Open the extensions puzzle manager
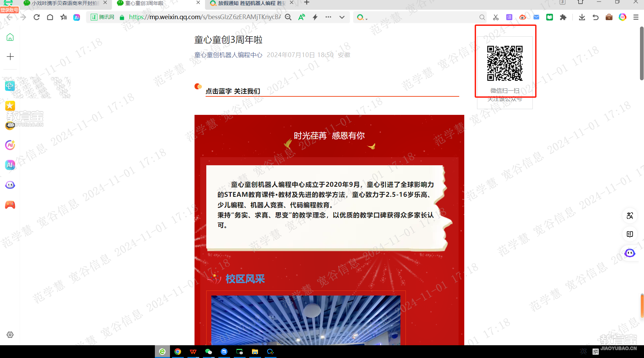Viewport: 644px width, 358px height. (563, 17)
